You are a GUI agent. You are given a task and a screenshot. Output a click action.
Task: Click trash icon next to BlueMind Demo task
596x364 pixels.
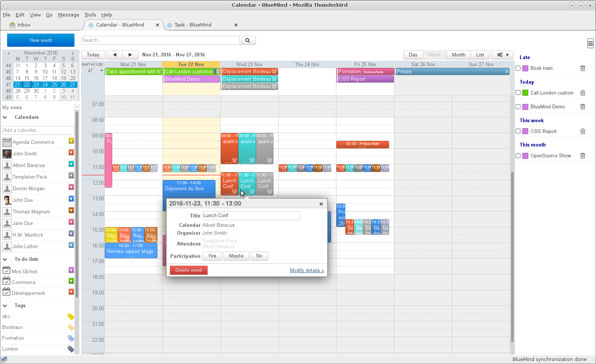(583, 107)
